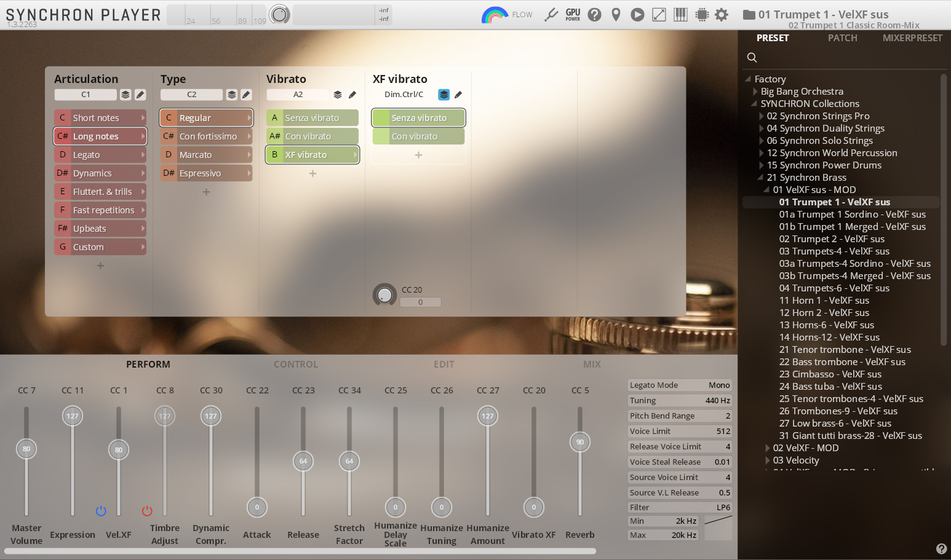Click the Filter LP6 field
The height and width of the screenshot is (560, 951).
(x=680, y=507)
